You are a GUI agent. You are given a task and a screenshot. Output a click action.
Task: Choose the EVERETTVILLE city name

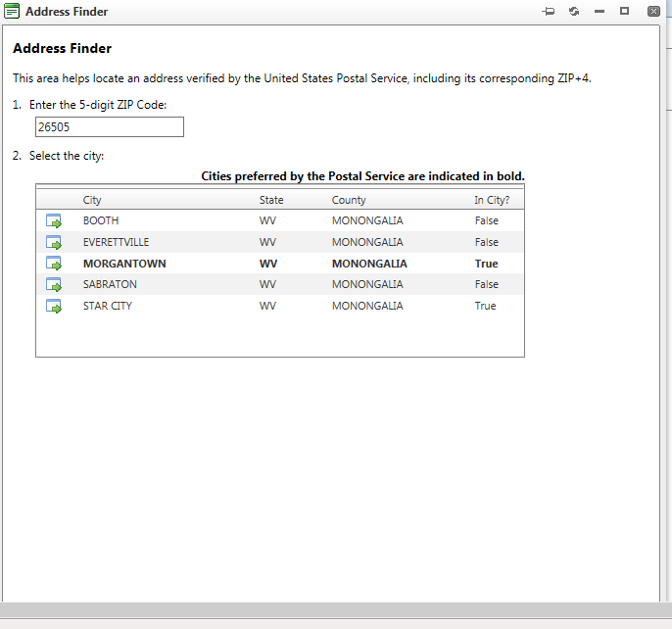pos(116,242)
